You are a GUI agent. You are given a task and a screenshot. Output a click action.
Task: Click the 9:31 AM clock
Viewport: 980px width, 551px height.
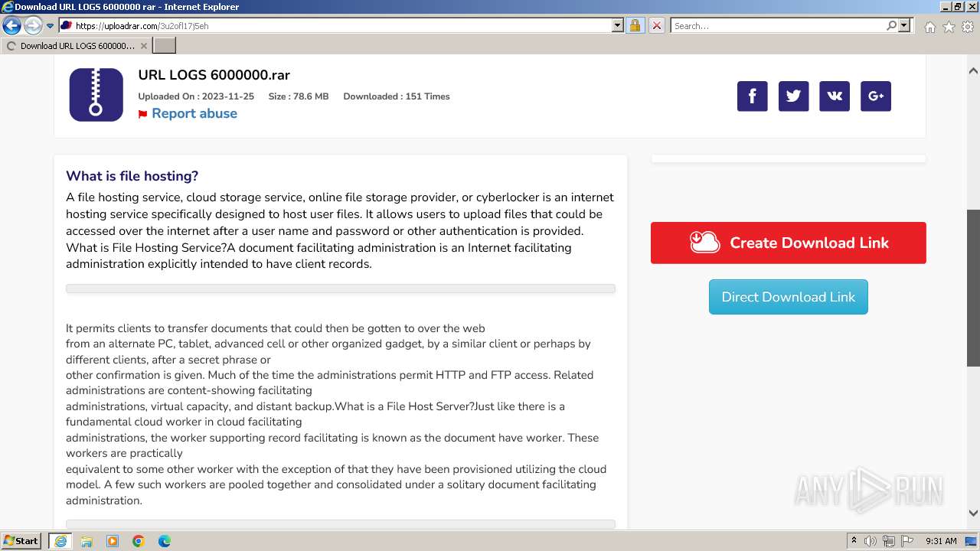pos(941,541)
